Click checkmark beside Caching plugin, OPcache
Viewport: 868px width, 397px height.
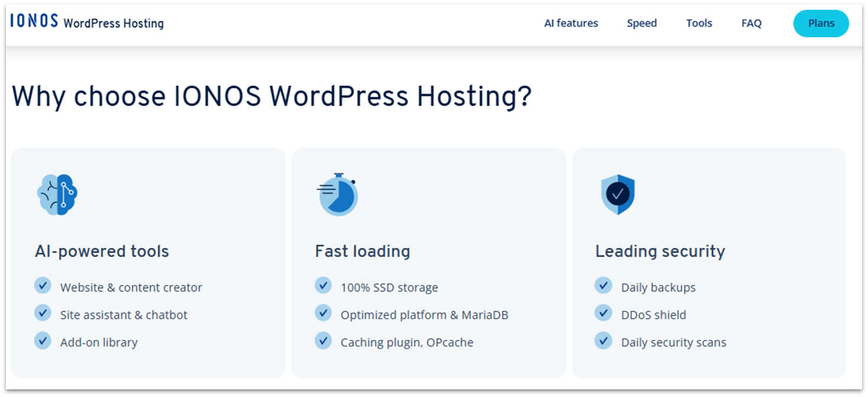(x=323, y=340)
